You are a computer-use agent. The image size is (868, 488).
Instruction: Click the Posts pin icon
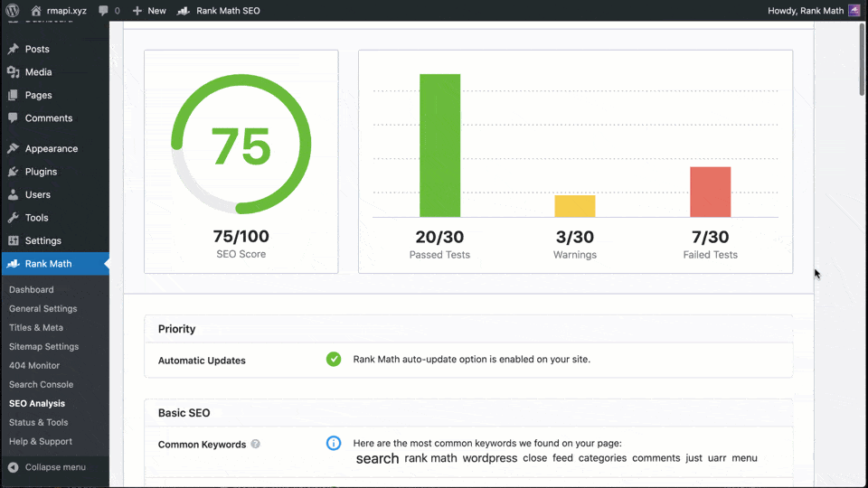[14, 49]
